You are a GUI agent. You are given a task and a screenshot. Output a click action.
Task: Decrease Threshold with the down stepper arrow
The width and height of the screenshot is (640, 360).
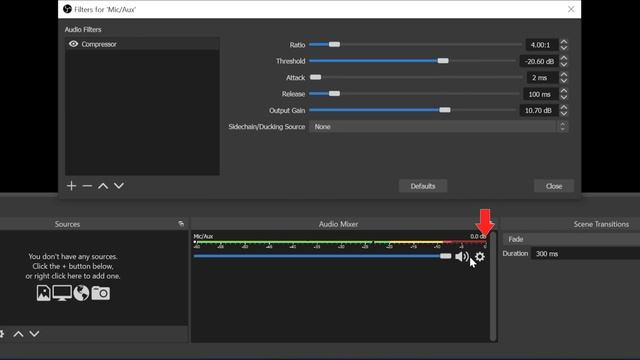click(x=564, y=64)
